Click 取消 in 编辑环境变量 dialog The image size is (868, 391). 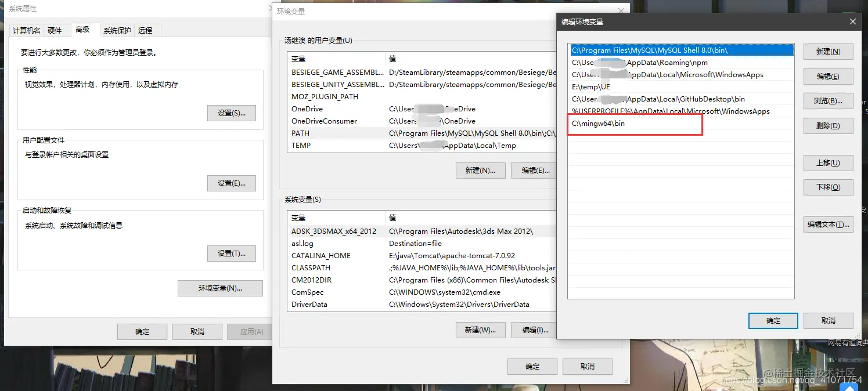click(x=829, y=321)
